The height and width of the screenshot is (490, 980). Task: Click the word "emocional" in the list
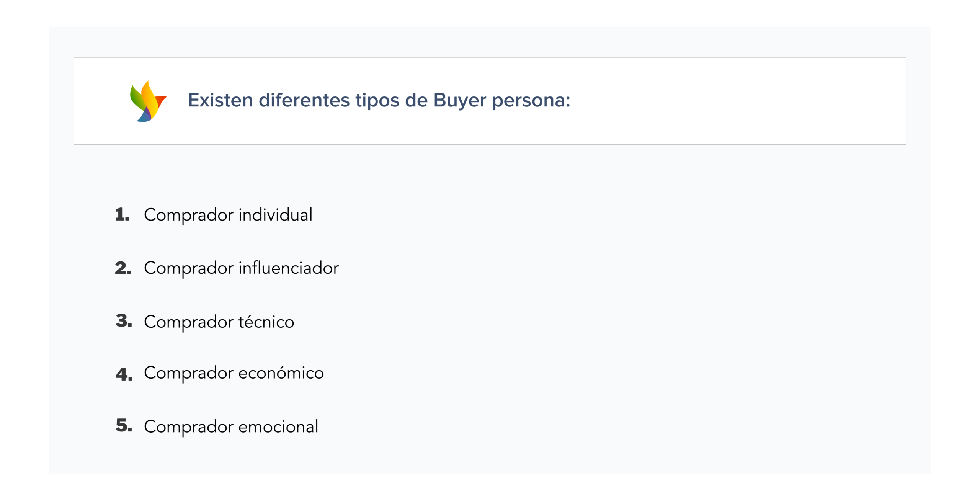[x=278, y=426]
